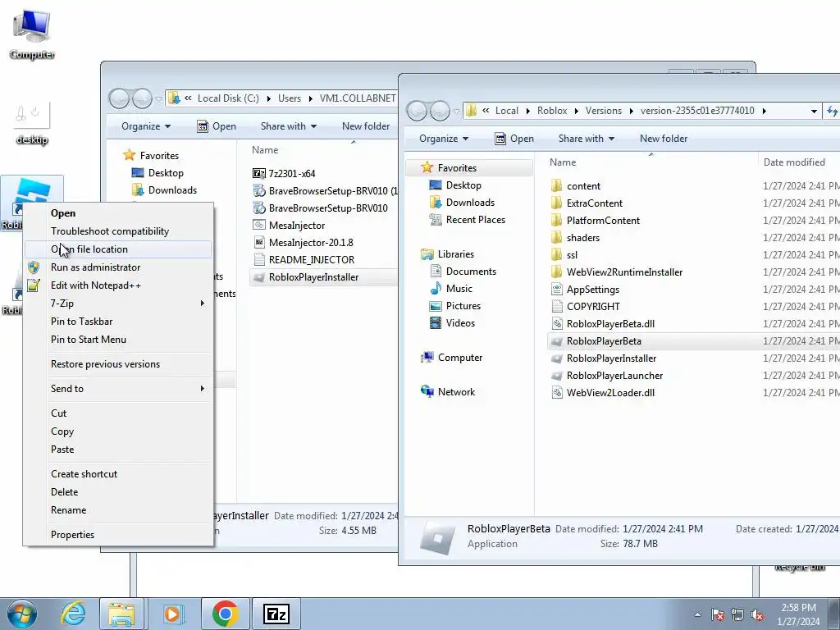Open address bar history dropdown
Viewport: 840px width, 630px height.
coord(814,111)
